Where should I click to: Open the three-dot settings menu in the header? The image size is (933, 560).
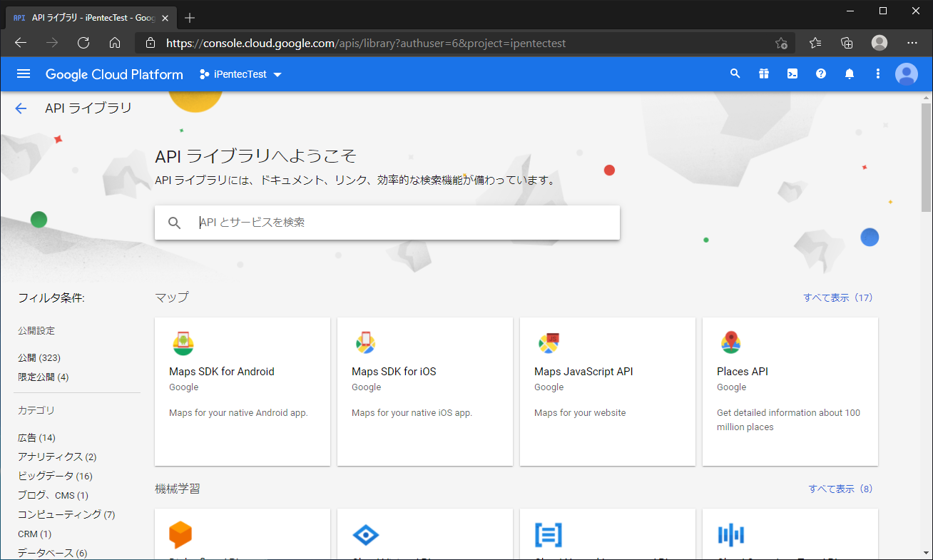coord(878,73)
